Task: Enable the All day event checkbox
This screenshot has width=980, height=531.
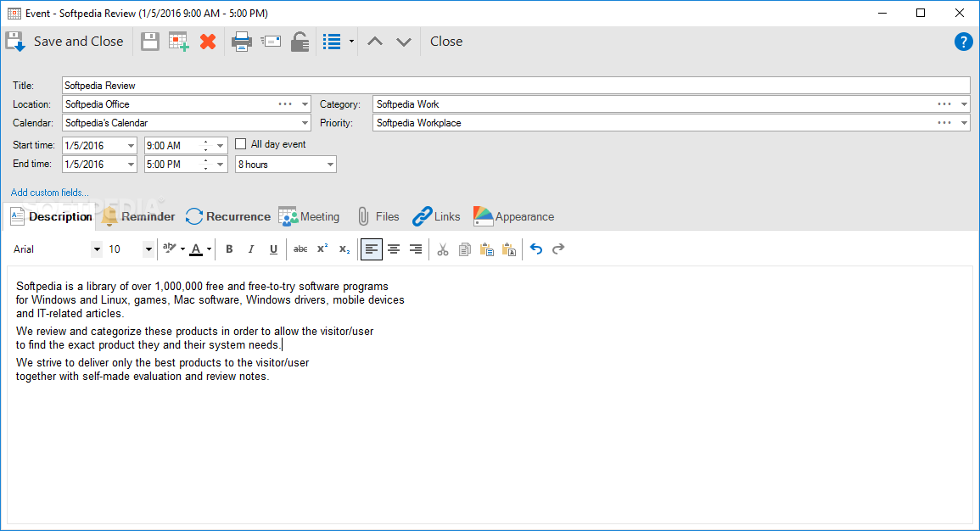Action: click(241, 144)
